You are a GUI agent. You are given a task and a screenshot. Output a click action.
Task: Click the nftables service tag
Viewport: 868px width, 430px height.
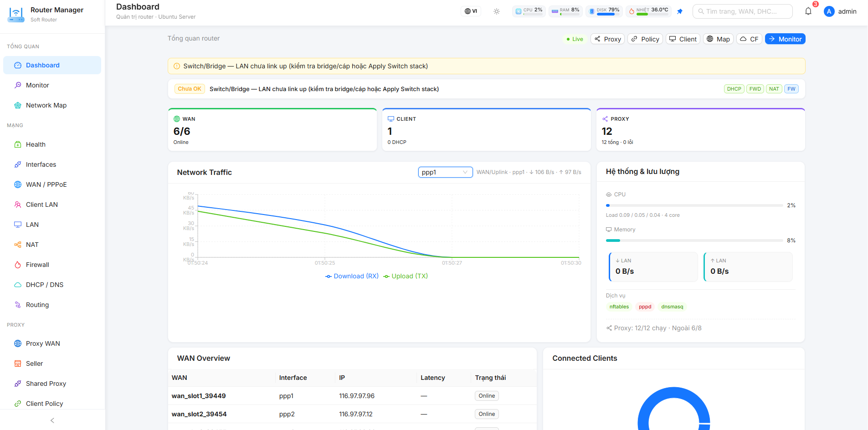[619, 307]
